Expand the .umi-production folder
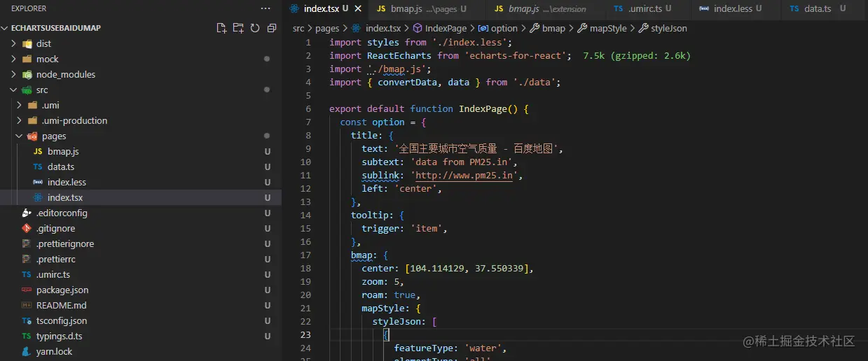Image resolution: width=868 pixels, height=361 pixels. [20, 120]
